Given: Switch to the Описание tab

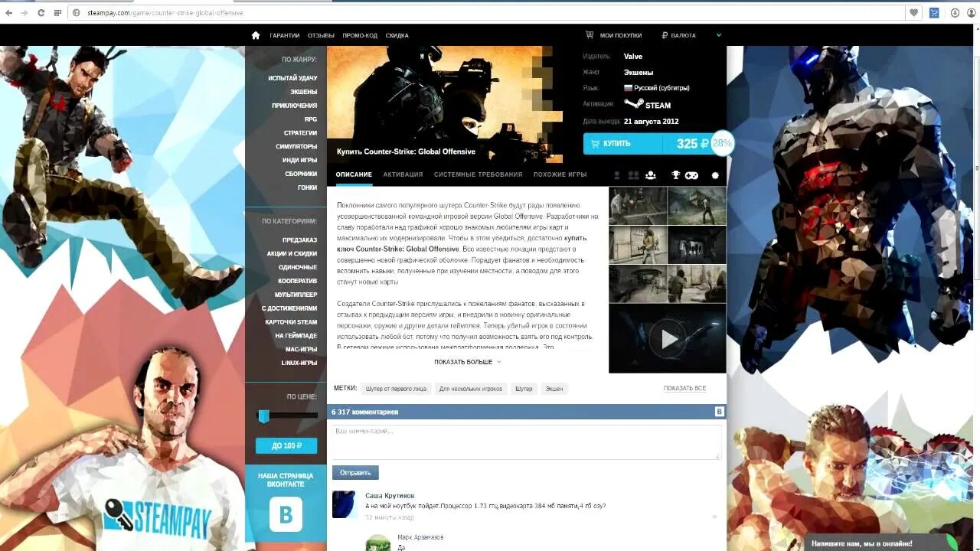Looking at the screenshot, I should tap(354, 174).
